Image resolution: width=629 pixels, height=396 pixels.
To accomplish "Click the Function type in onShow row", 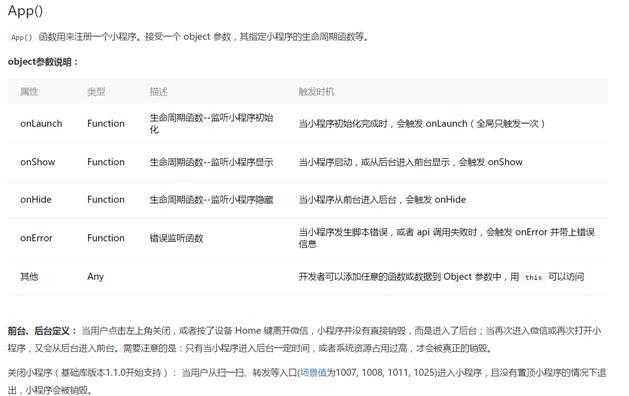I will pos(106,162).
